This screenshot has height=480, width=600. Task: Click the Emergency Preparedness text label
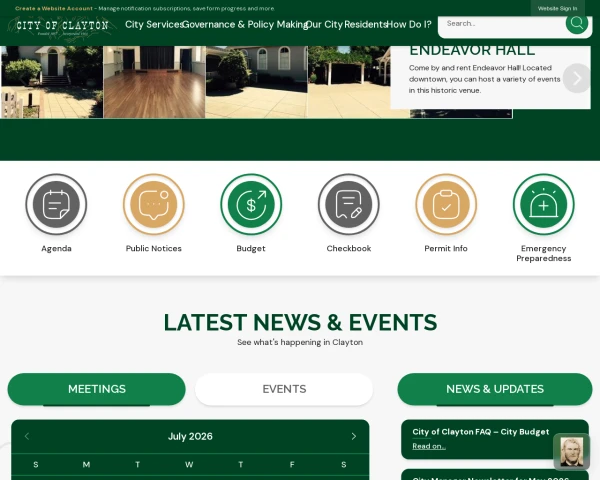tap(543, 253)
